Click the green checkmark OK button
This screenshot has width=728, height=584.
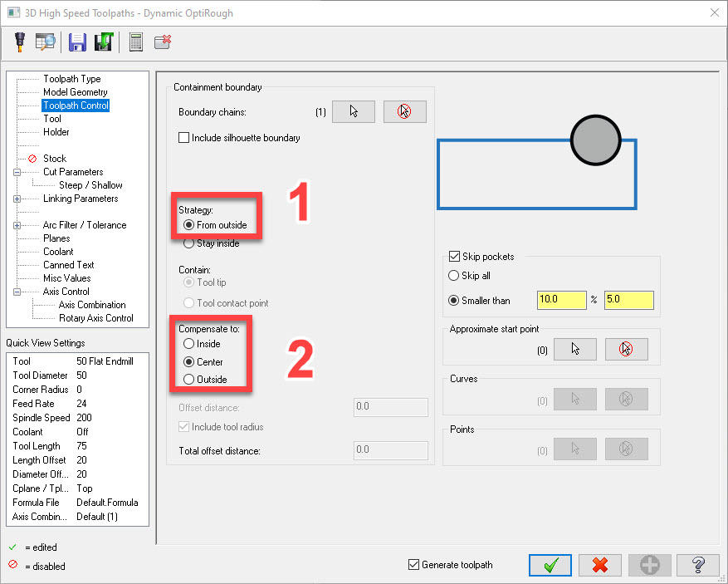550,565
